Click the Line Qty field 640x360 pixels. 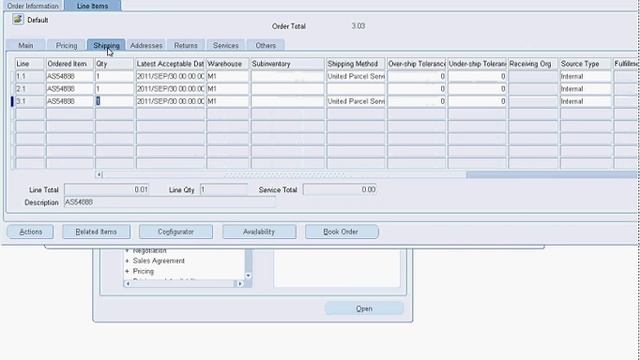[x=224, y=190]
